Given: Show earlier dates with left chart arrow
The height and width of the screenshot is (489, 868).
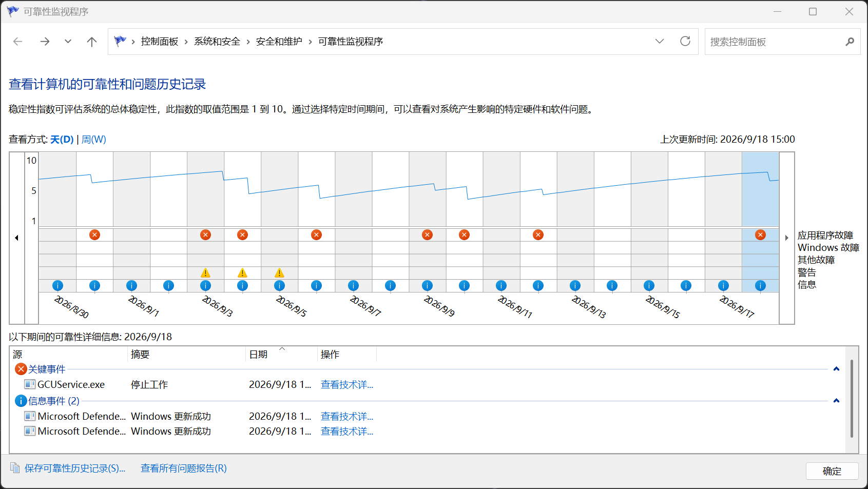Looking at the screenshot, I should tap(16, 238).
